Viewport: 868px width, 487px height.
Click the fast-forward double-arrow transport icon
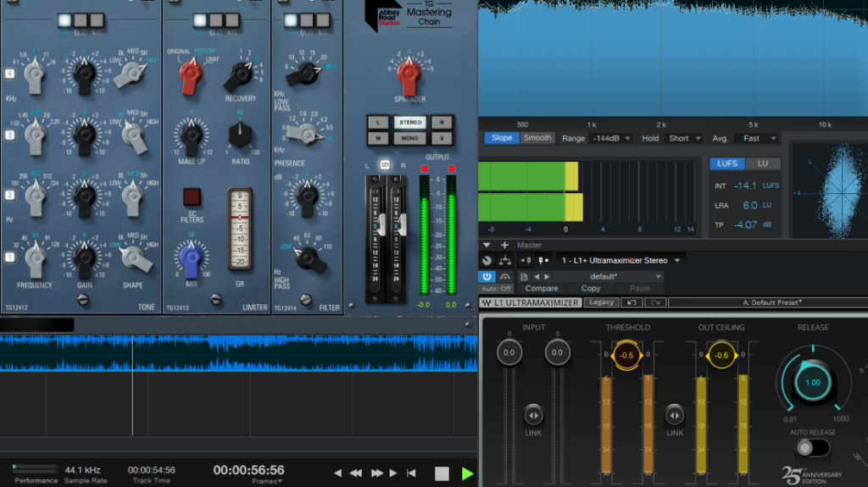[377, 473]
